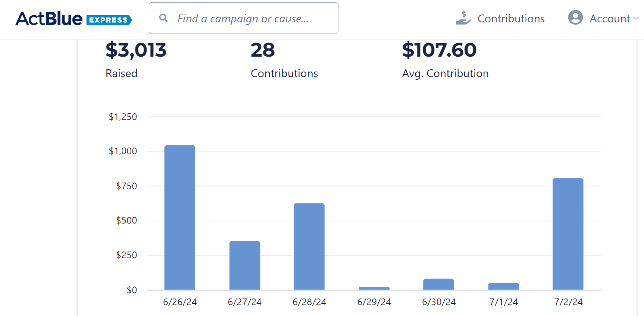Click the ActBlue Express logo
This screenshot has height=316, width=644.
(74, 19)
